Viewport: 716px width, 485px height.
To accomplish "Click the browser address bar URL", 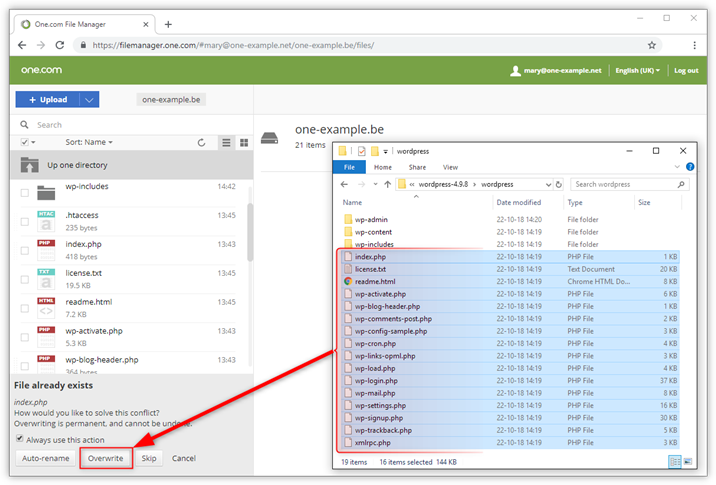I will [x=233, y=45].
